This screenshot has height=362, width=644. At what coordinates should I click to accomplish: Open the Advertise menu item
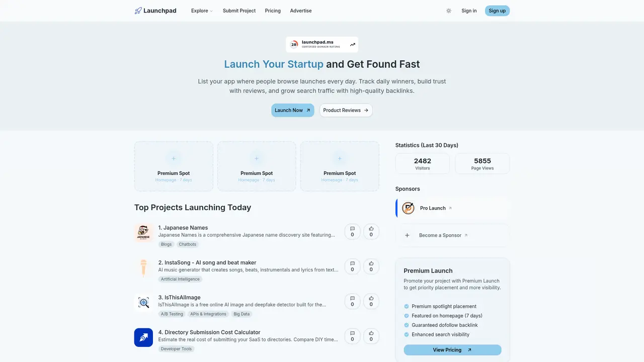301,11
